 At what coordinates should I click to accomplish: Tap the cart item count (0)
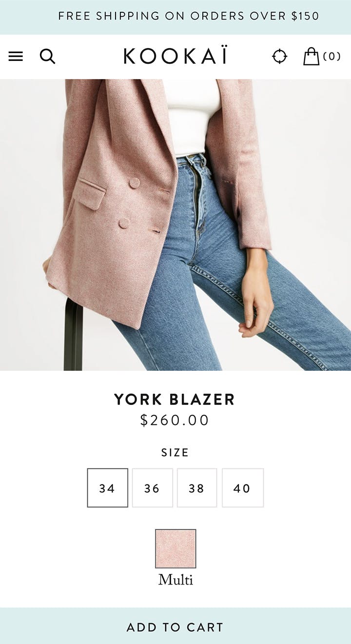coord(332,57)
